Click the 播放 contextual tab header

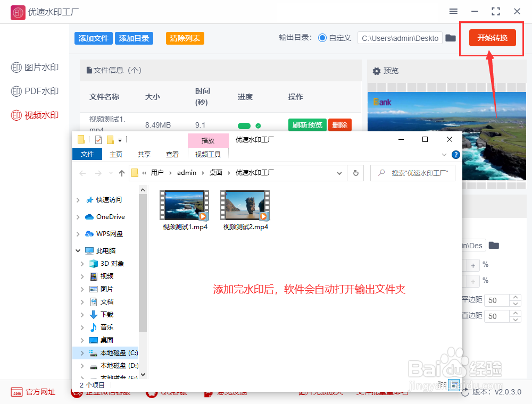coord(208,140)
